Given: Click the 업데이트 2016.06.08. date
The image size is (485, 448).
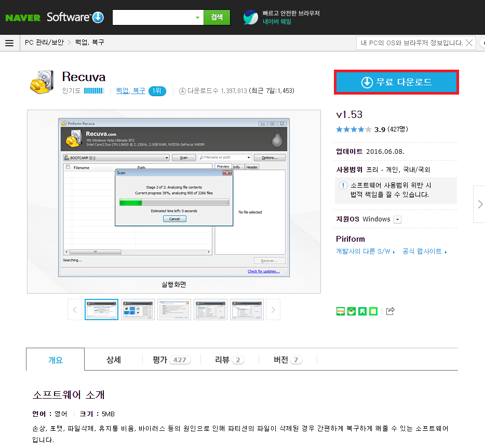Looking at the screenshot, I should [370, 152].
